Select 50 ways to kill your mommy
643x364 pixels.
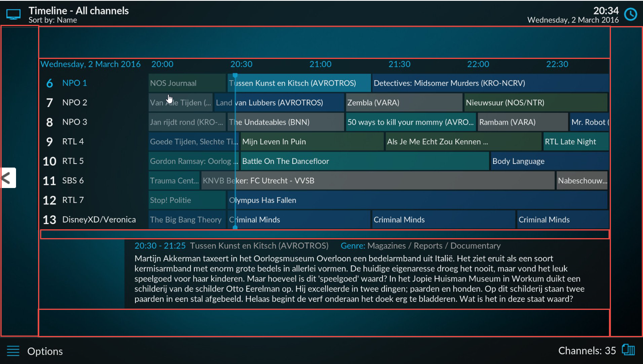pyautogui.click(x=411, y=122)
